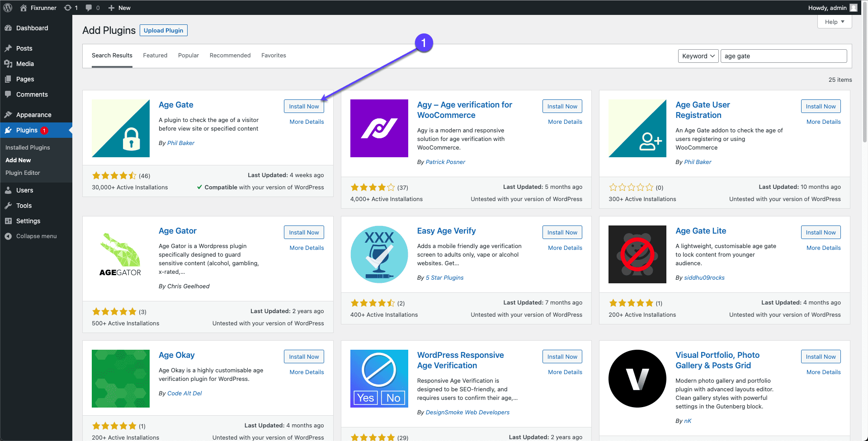Open the updates icon in admin bar
Viewport: 868px width, 441px height.
pos(68,8)
